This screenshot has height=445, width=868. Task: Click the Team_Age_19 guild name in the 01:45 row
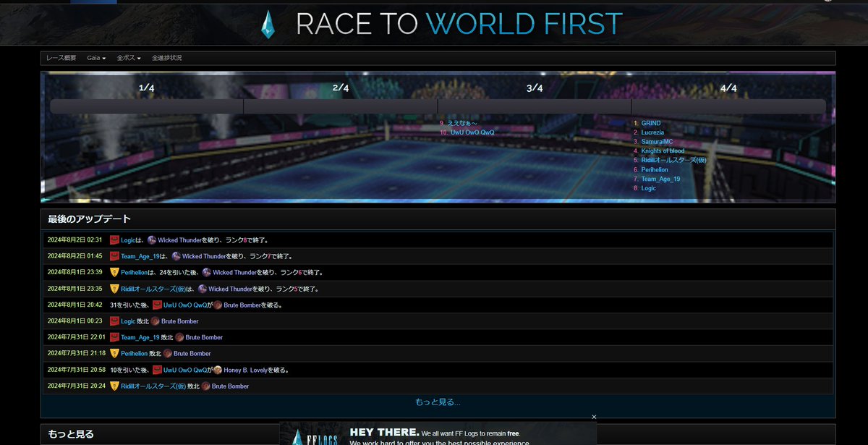pos(140,256)
